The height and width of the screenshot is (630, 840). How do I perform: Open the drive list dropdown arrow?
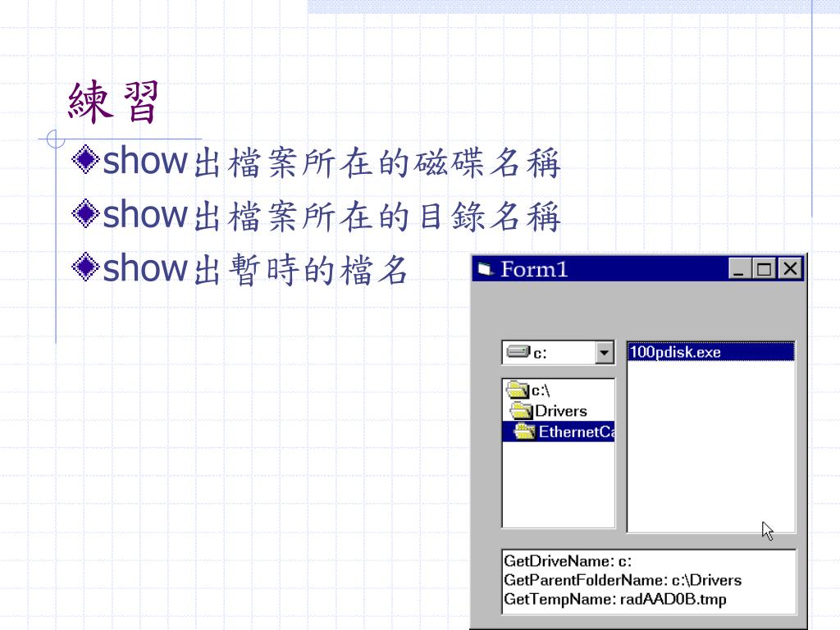click(605, 353)
